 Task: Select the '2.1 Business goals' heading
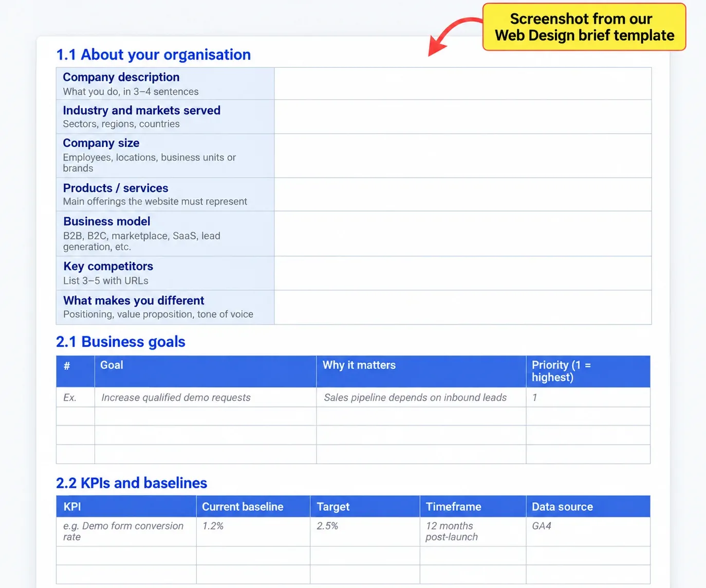point(121,342)
